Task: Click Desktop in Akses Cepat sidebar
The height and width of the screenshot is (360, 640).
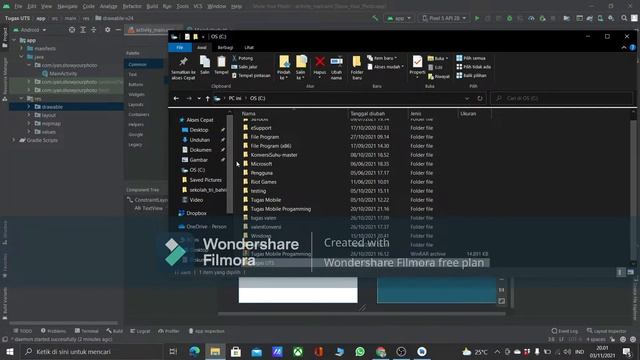Action: point(199,130)
